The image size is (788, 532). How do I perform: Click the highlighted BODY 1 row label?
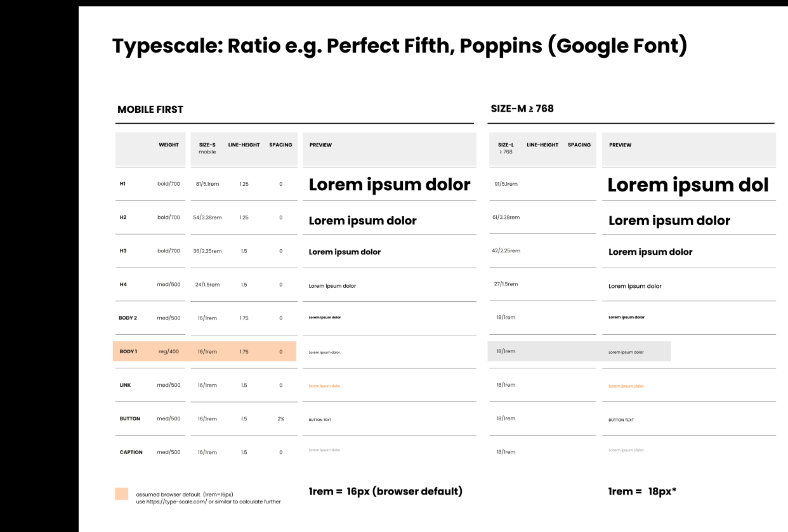(x=128, y=351)
